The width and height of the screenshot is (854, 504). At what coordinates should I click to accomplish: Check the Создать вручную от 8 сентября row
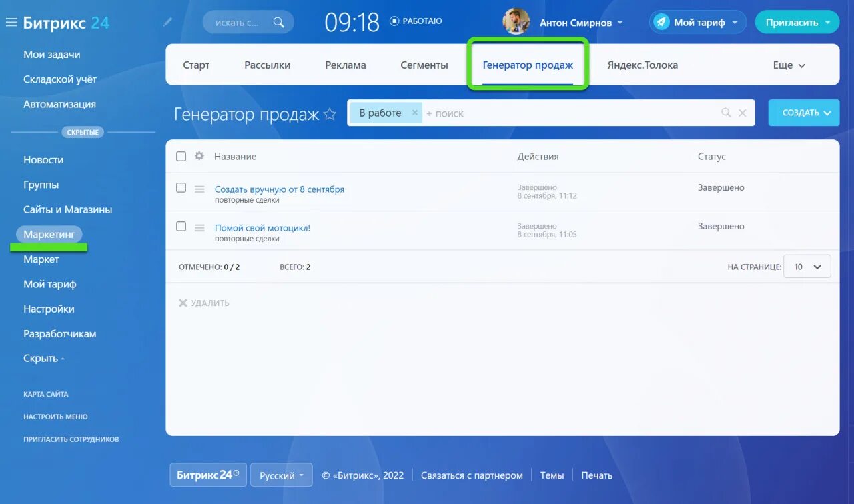coord(181,188)
